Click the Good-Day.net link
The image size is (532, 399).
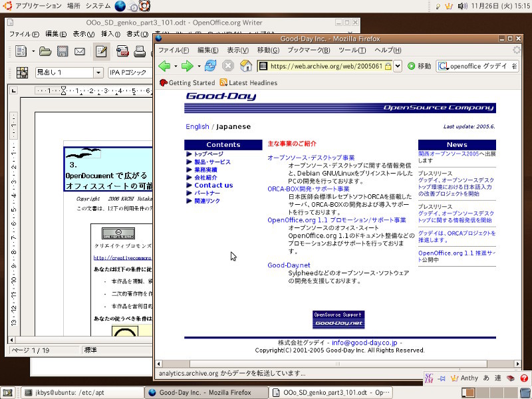(289, 265)
